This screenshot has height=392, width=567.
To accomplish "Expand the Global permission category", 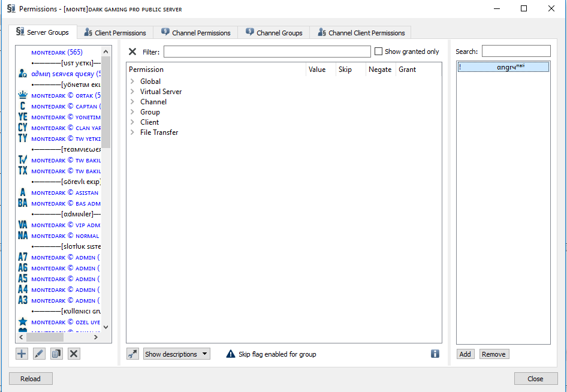I will click(132, 82).
